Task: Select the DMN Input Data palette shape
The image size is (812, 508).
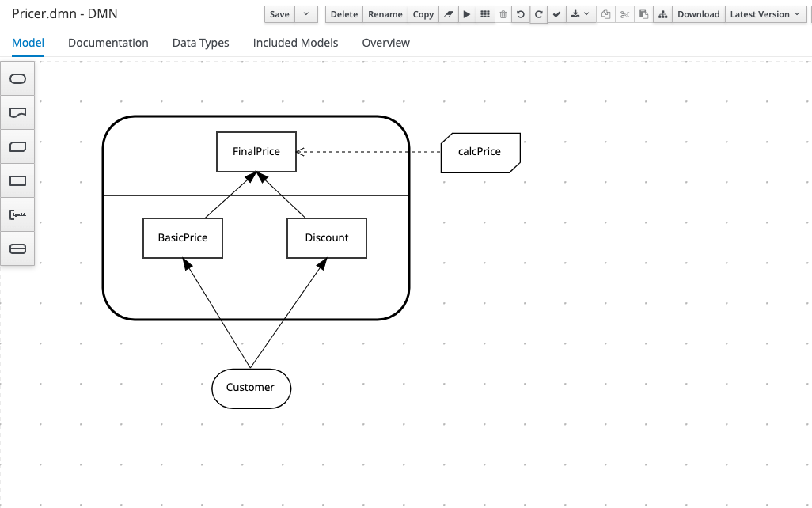Action: click(17, 79)
